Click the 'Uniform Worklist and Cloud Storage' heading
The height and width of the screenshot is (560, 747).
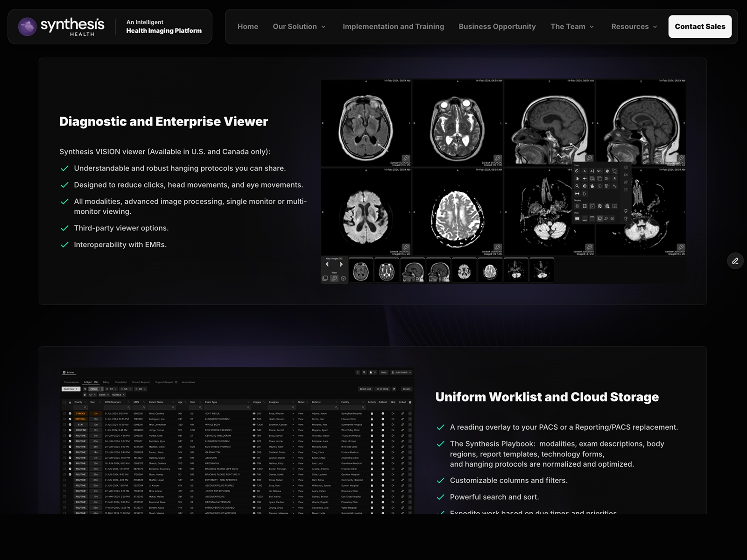click(x=547, y=397)
